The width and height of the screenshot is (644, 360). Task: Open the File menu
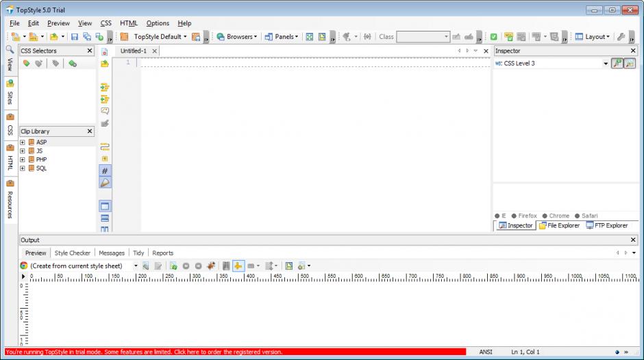[x=14, y=23]
